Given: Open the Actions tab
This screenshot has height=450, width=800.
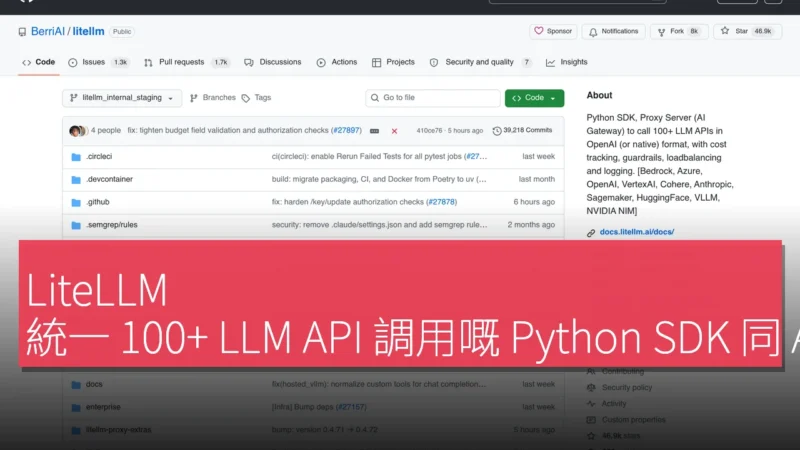Looking at the screenshot, I should [337, 62].
